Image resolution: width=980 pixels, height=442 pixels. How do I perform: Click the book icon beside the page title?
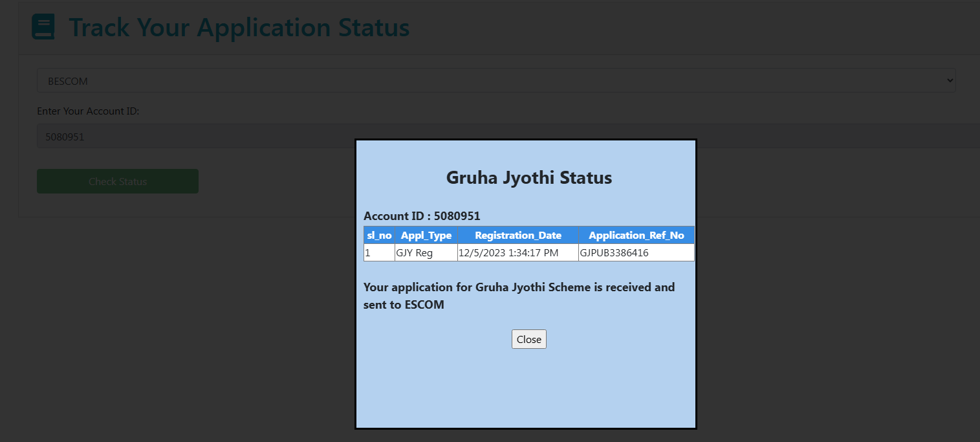point(43,27)
